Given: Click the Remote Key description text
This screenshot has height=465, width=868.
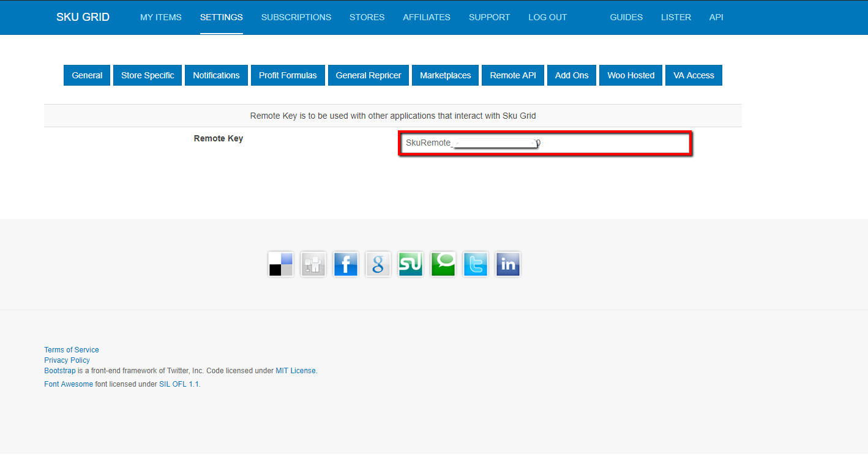Looking at the screenshot, I should click(x=393, y=116).
